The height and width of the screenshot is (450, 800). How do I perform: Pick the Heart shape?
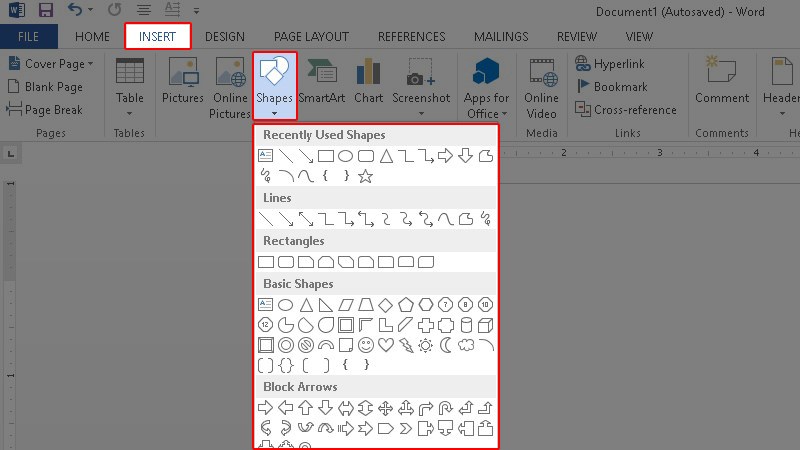coord(386,345)
